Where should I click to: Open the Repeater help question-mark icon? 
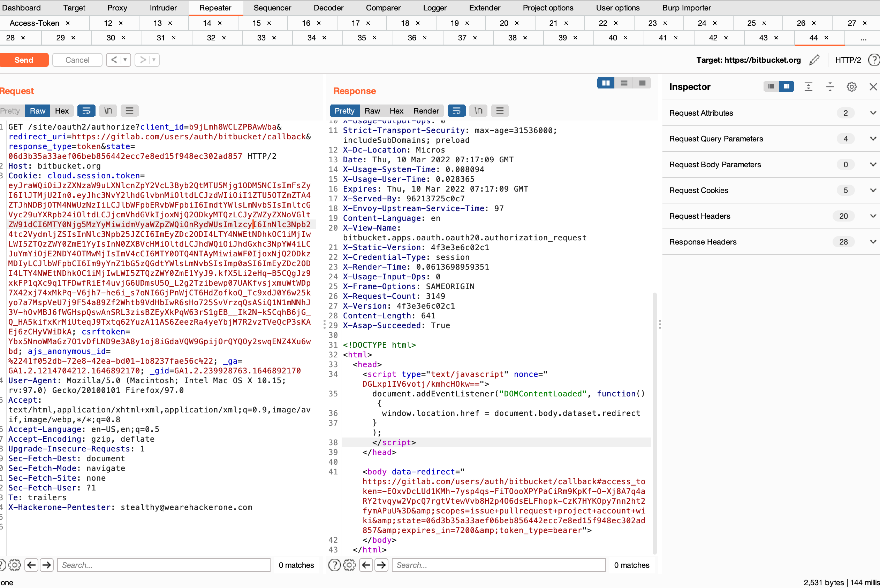click(874, 60)
